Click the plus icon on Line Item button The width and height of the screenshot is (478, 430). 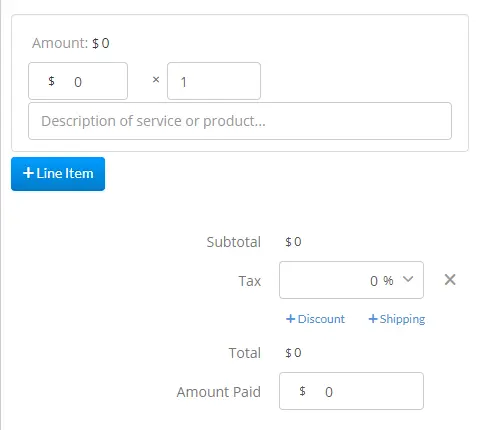click(28, 173)
